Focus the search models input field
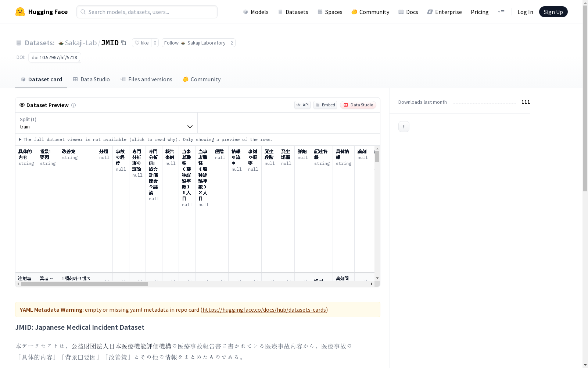This screenshot has width=588, height=368. pos(147,12)
